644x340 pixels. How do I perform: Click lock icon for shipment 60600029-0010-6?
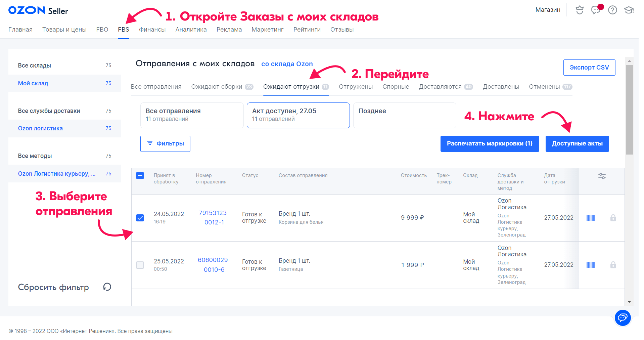coord(613,265)
